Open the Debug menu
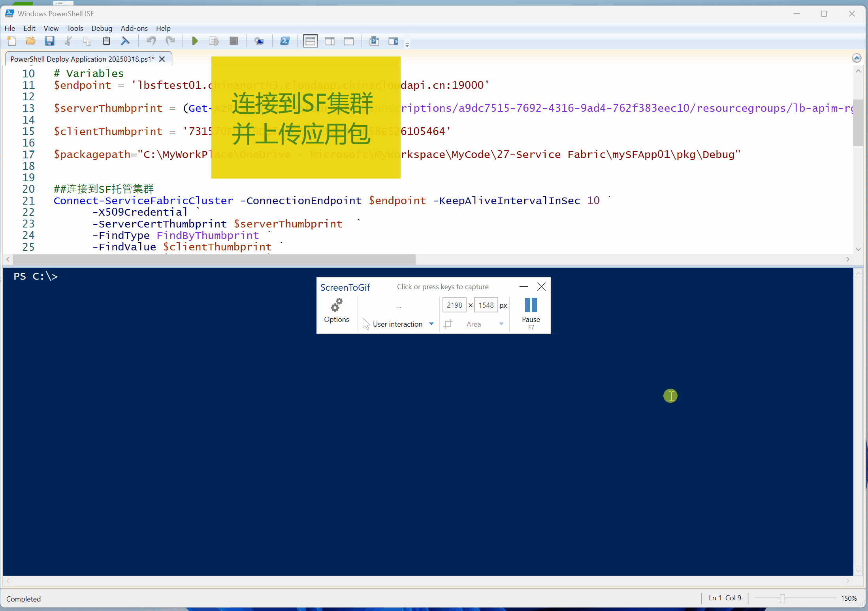Viewport: 868px width, 611px height. 102,28
